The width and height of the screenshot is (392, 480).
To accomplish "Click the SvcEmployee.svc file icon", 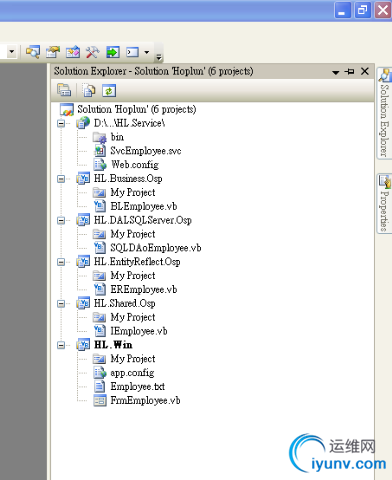I will pos(100,151).
